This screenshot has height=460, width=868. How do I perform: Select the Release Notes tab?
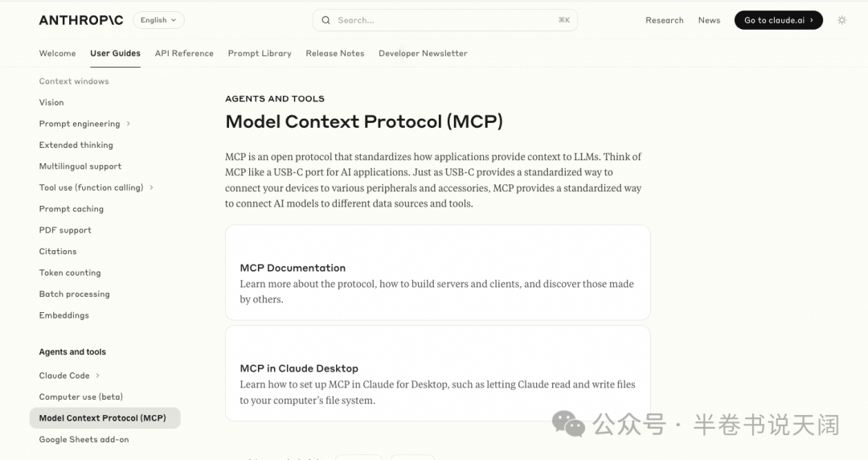tap(334, 53)
